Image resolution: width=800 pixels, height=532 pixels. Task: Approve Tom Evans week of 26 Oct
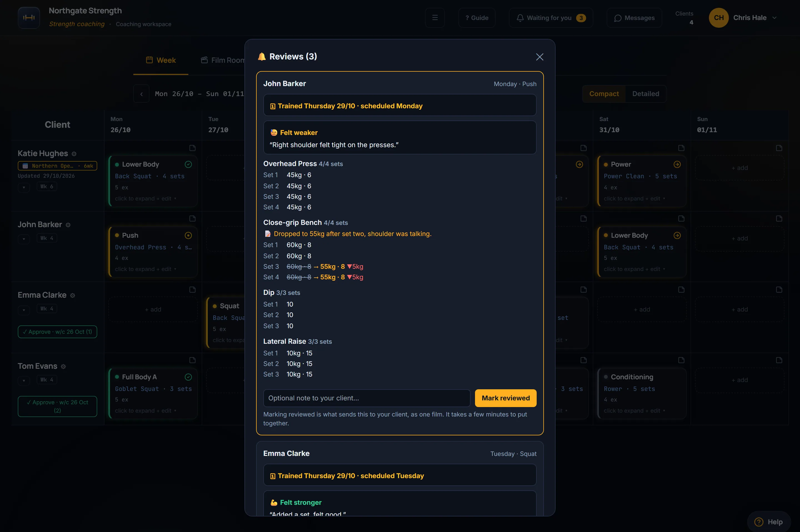[x=57, y=406]
